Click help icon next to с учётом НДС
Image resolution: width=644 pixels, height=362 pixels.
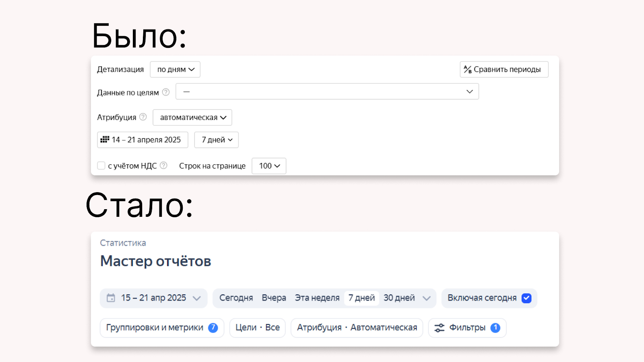[x=163, y=165]
